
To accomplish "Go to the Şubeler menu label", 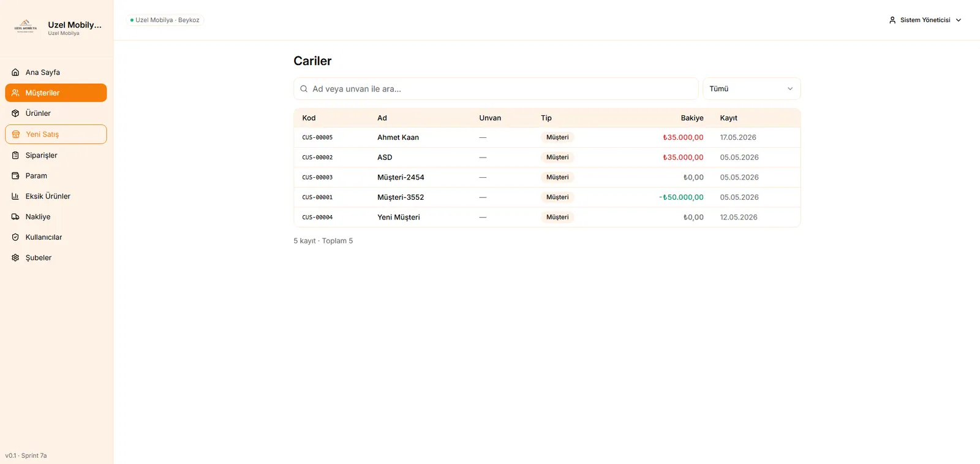I will coord(39,258).
